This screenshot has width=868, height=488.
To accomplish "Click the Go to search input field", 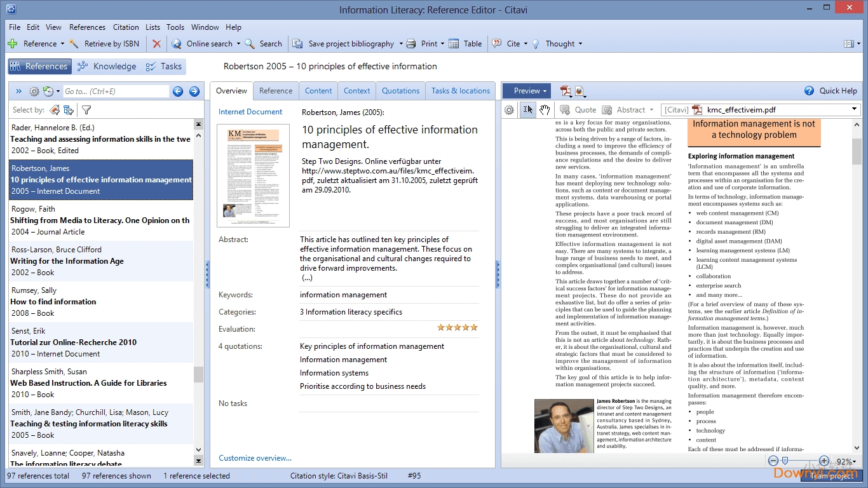I will tap(116, 91).
